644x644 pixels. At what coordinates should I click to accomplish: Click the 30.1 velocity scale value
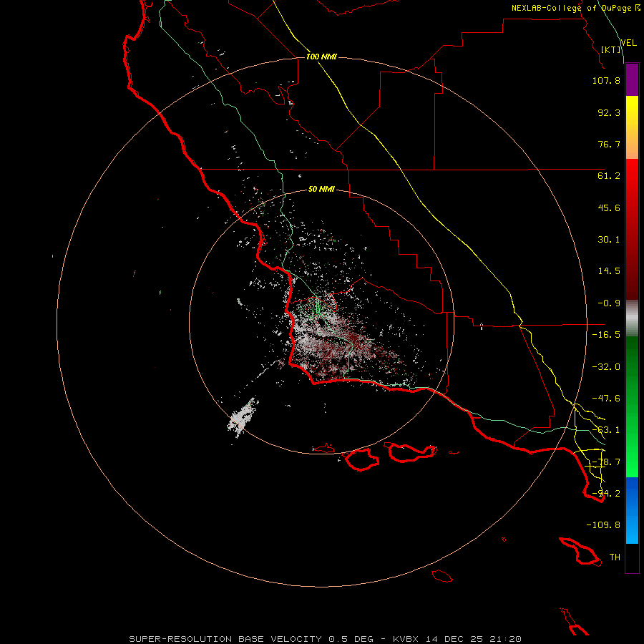click(609, 240)
